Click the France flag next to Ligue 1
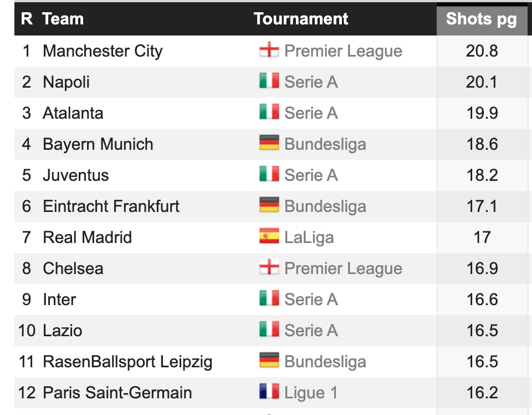 click(x=269, y=393)
